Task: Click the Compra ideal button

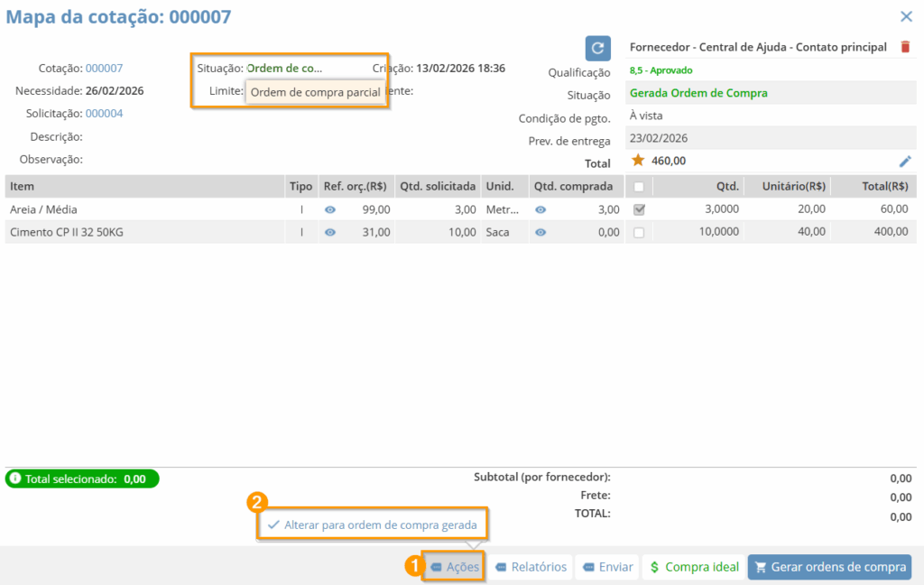Action: [694, 567]
